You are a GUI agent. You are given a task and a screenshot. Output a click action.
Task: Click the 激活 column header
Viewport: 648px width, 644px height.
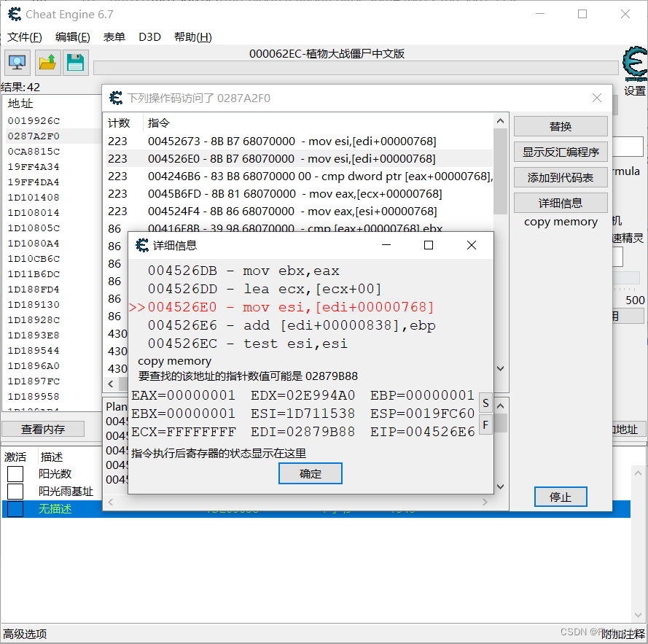click(15, 457)
